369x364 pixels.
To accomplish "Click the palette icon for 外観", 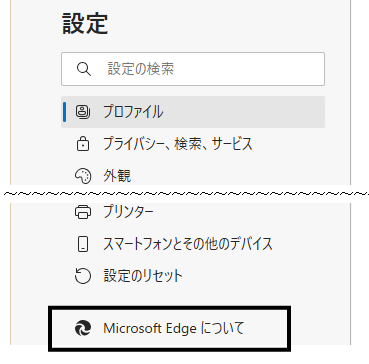I will pos(82,176).
